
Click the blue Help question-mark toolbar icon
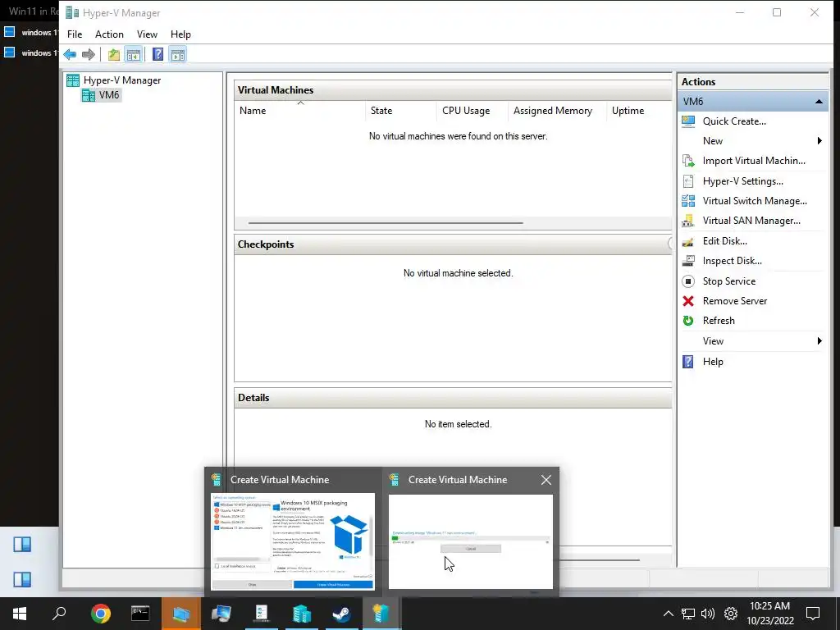tap(158, 55)
